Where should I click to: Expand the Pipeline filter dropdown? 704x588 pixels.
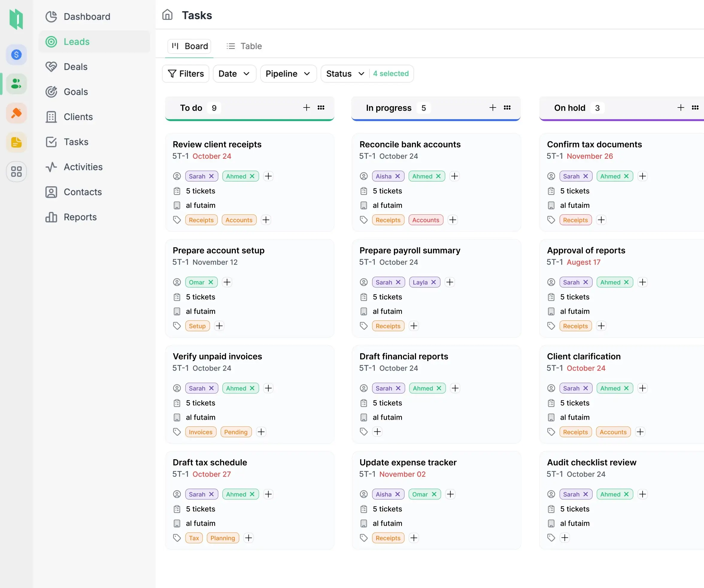pos(288,74)
